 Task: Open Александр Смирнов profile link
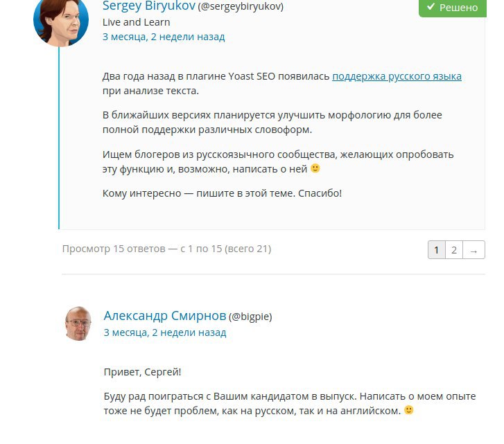pyautogui.click(x=165, y=316)
